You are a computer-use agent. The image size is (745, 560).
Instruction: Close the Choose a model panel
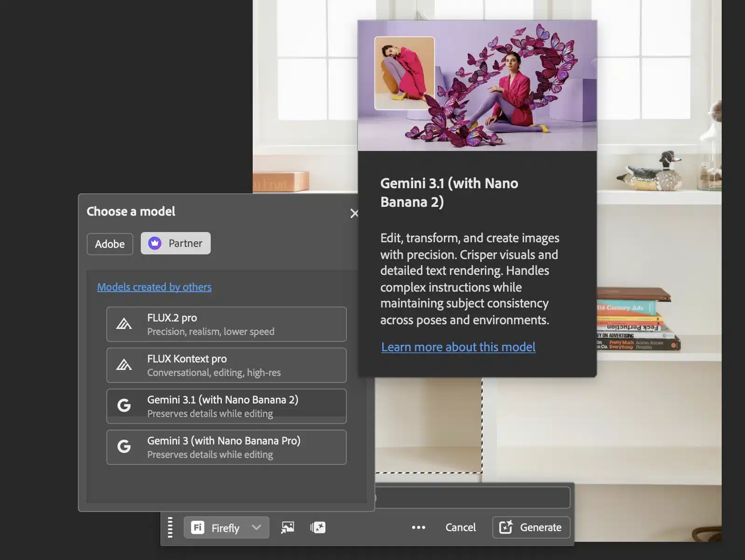pyautogui.click(x=354, y=213)
